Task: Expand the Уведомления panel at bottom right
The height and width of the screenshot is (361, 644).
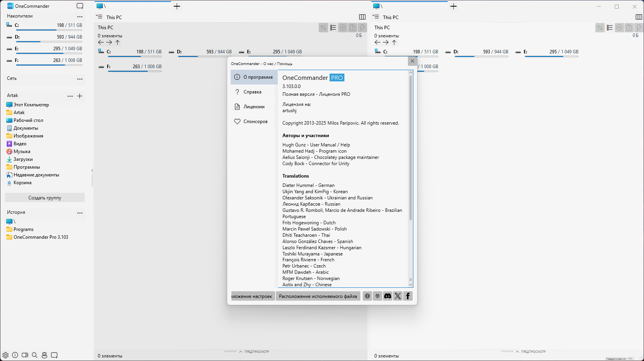Action: coord(619,359)
